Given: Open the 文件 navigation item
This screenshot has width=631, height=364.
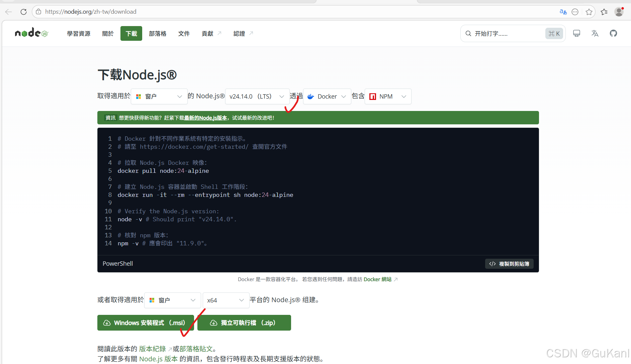Looking at the screenshot, I should click(184, 33).
